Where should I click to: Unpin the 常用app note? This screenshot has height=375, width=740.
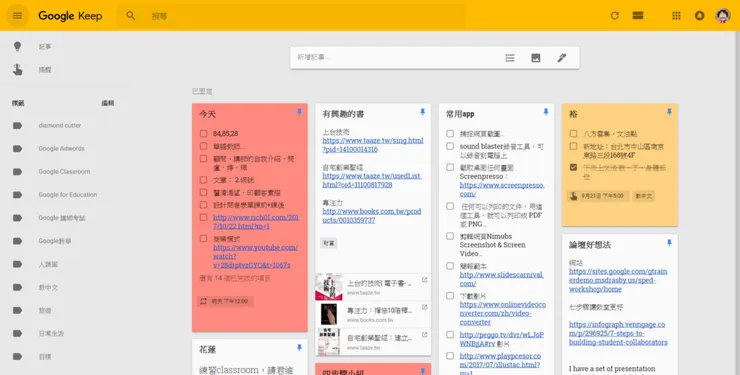pos(546,112)
